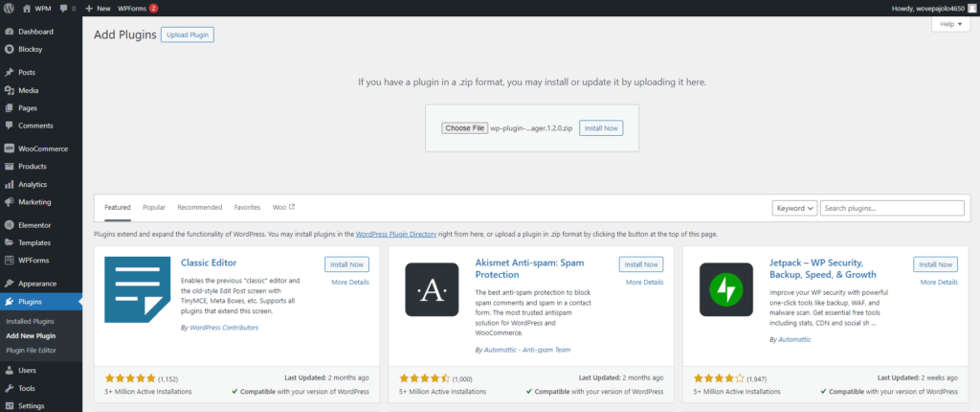
Task: Click the Plugins plug icon in sidebar
Action: 9,301
